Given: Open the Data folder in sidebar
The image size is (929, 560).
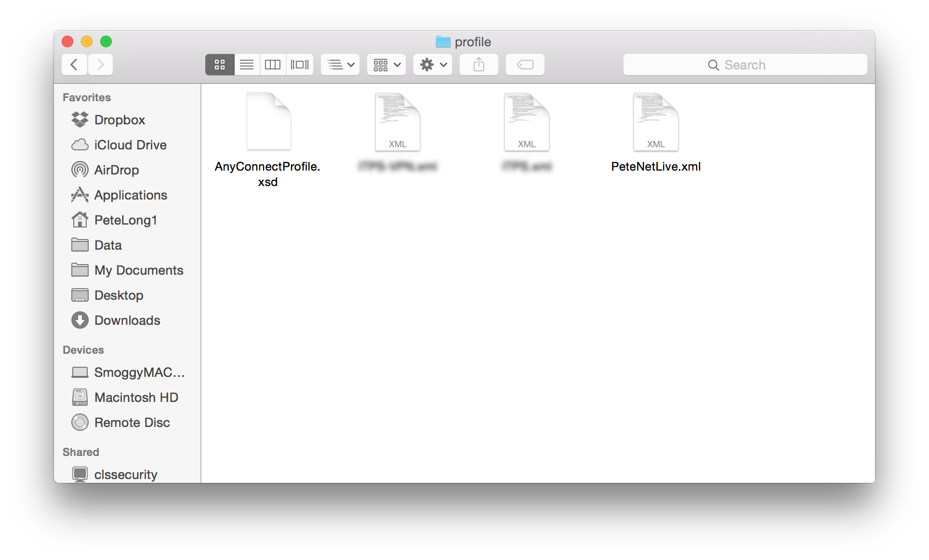Looking at the screenshot, I should coord(127,245).
